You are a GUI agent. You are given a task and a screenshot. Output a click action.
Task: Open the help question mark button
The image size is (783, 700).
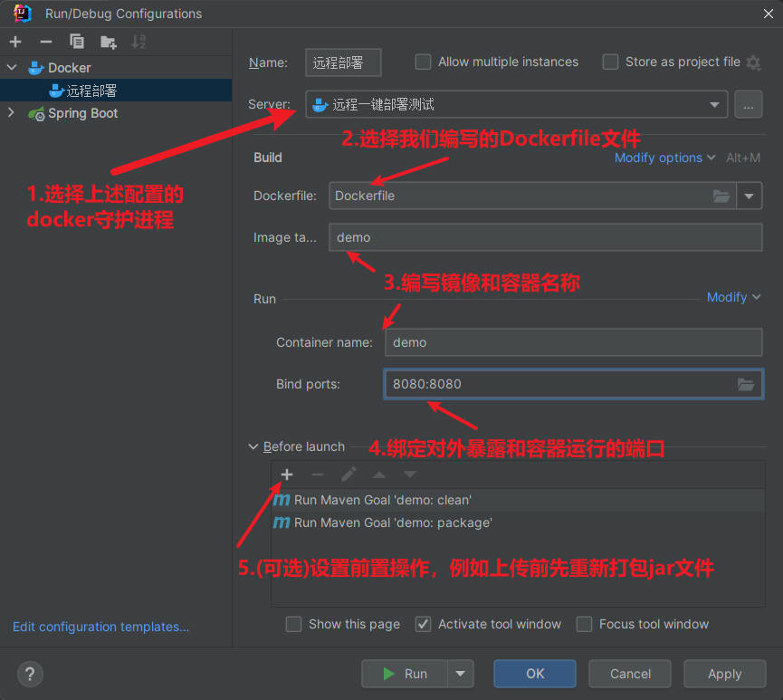(30, 674)
